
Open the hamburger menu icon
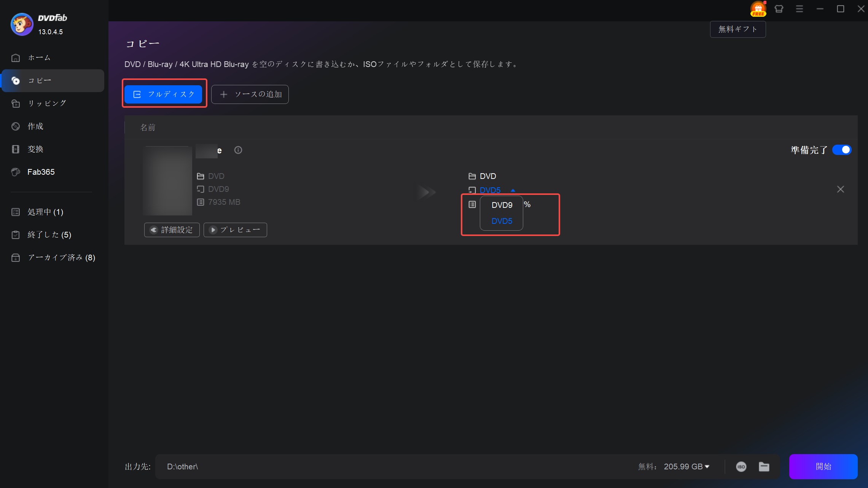[799, 9]
